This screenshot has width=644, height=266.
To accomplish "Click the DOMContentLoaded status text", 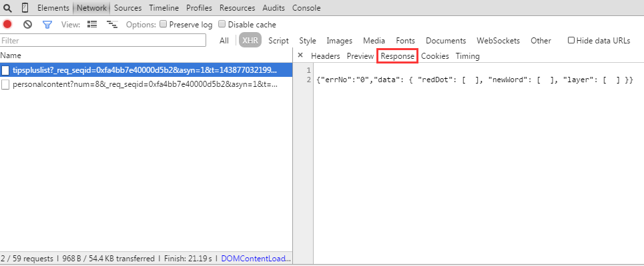I will 256,259.
